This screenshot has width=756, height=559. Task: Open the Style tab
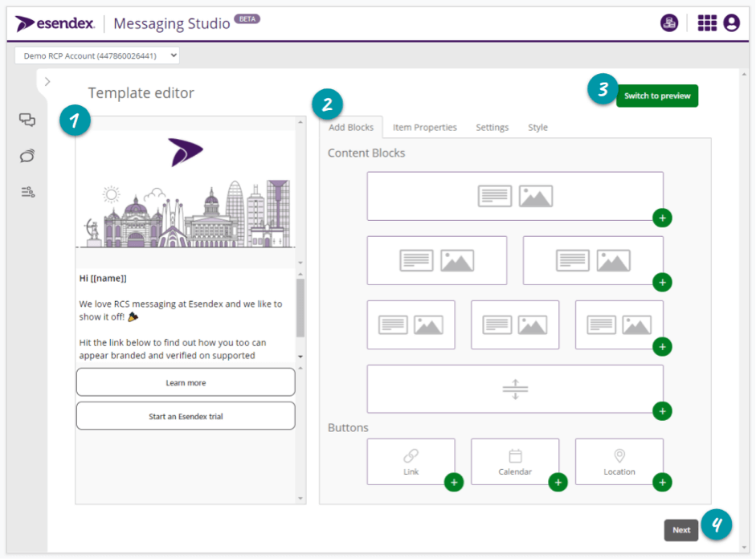pyautogui.click(x=537, y=127)
